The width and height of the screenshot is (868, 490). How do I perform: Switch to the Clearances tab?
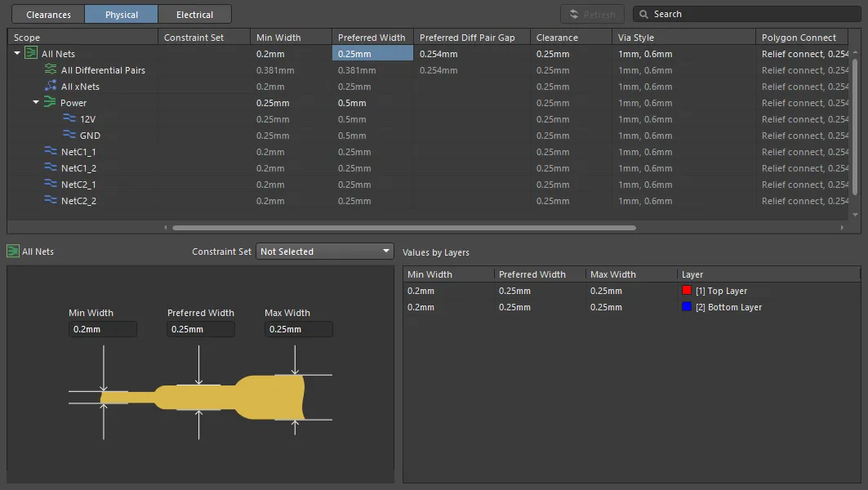tap(48, 15)
